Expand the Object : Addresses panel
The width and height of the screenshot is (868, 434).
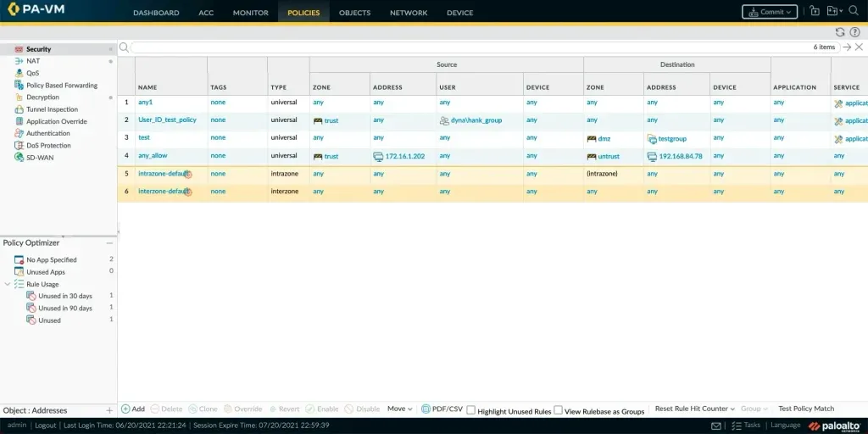(109, 411)
